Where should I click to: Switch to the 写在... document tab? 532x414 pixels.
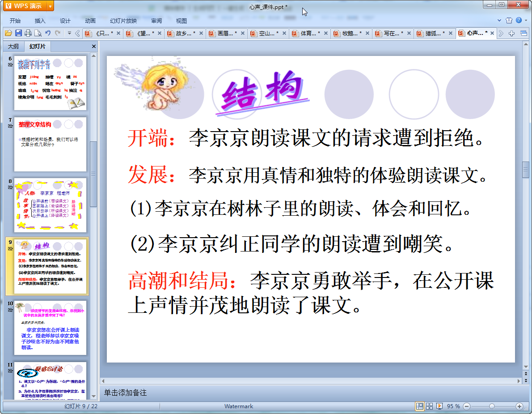(x=393, y=33)
